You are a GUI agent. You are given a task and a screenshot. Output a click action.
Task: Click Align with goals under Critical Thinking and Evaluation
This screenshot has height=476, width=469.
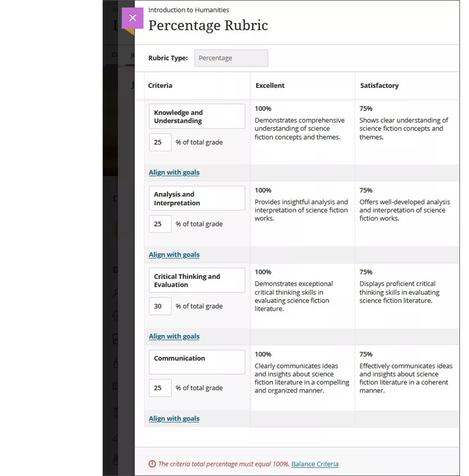pyautogui.click(x=174, y=336)
